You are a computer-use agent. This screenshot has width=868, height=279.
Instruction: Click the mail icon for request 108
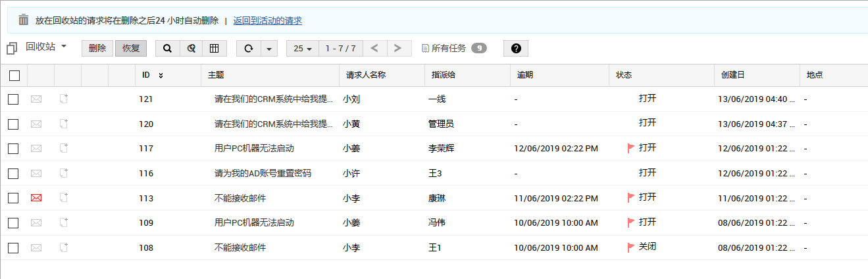[x=36, y=248]
